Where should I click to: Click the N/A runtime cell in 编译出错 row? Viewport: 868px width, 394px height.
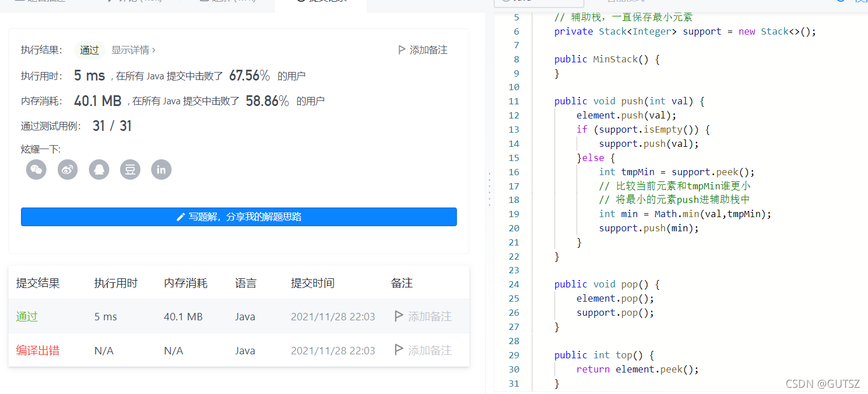(x=104, y=350)
